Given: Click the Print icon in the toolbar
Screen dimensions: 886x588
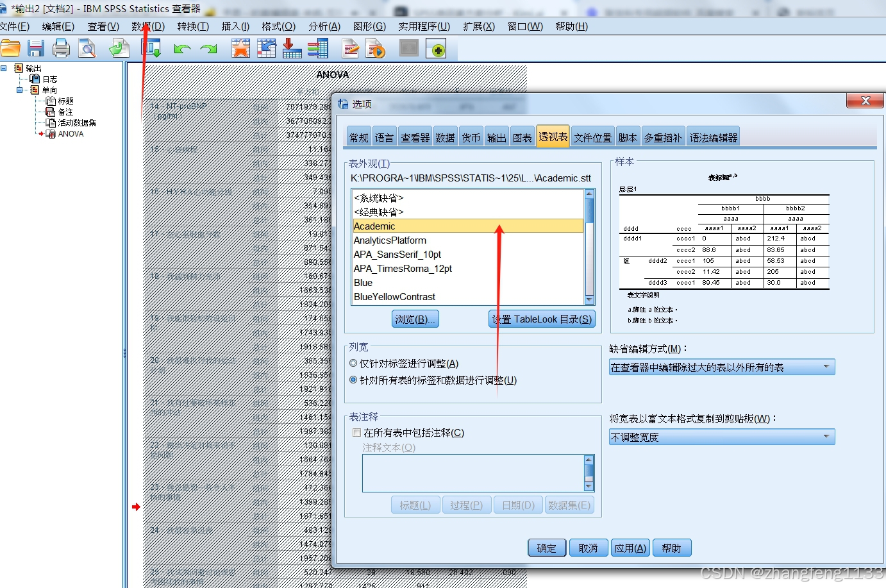Looking at the screenshot, I should point(61,48).
